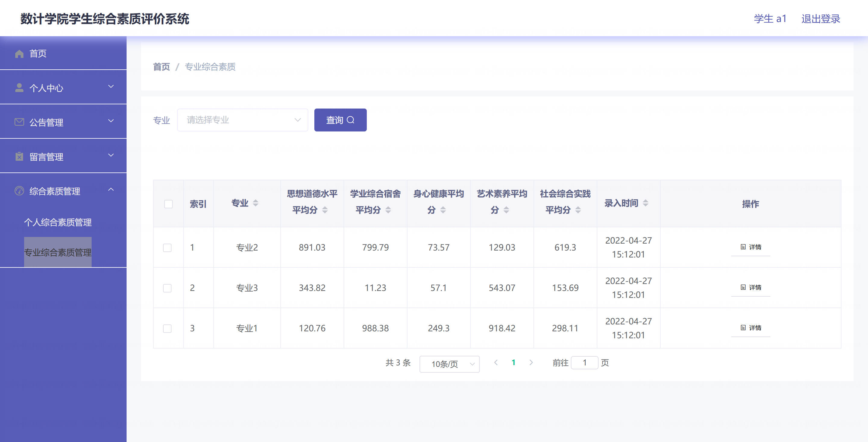This screenshot has height=442, width=868.
Task: Click the home icon in sidebar
Action: click(19, 54)
